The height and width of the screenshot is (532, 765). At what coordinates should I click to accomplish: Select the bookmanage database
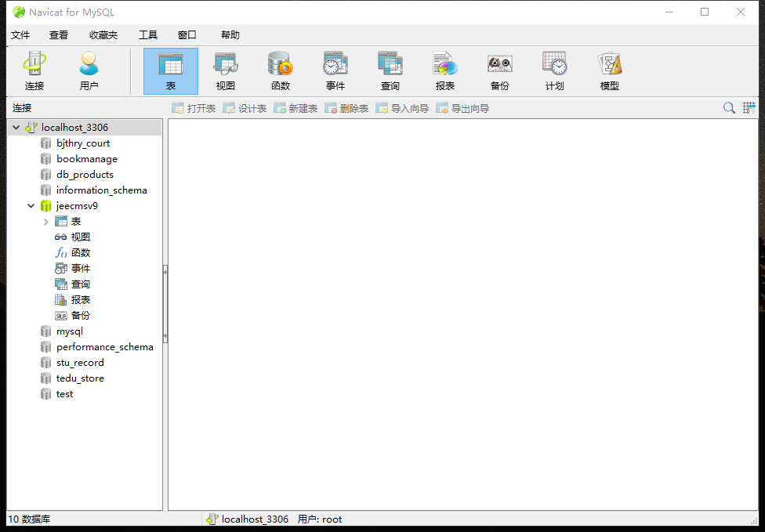pos(87,159)
